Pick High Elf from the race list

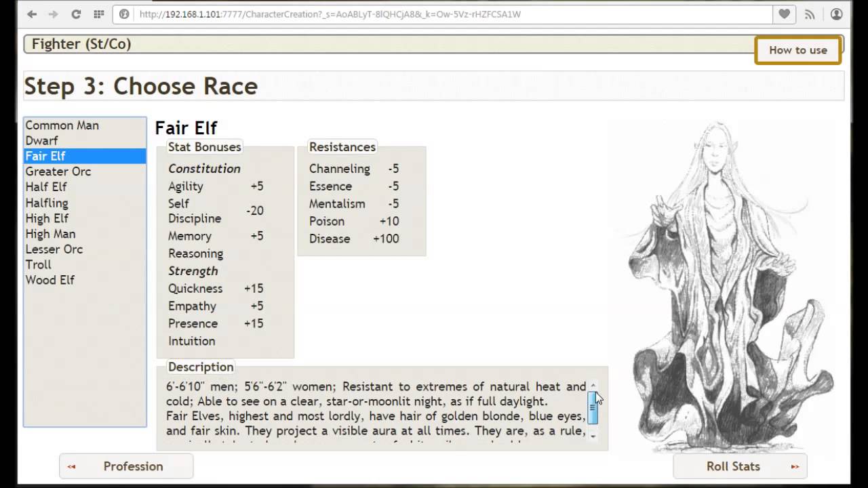pos(85,218)
